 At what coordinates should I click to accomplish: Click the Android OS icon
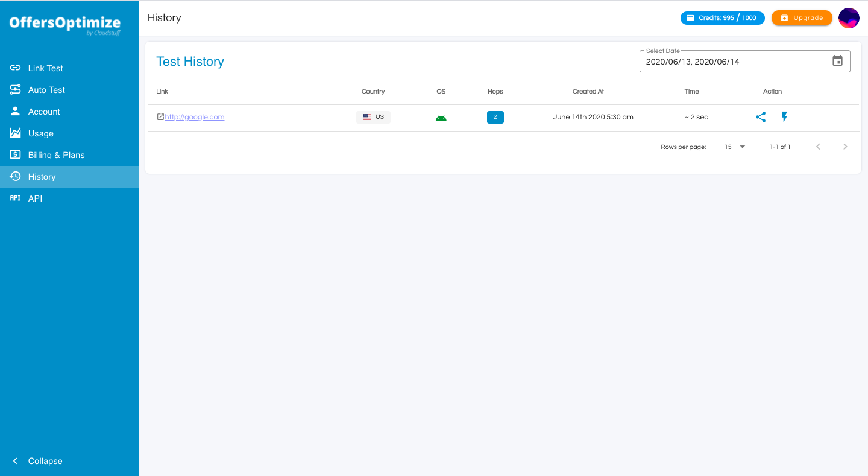[x=441, y=118]
